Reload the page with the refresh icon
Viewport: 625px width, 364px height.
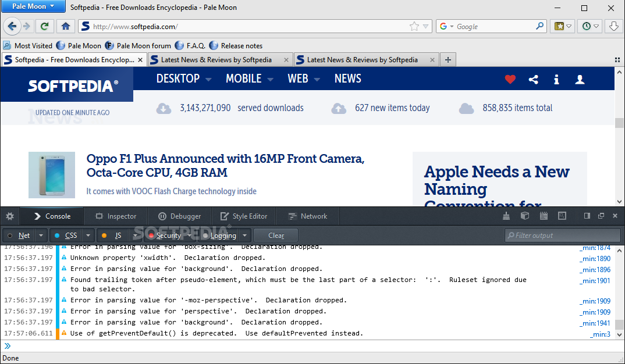click(x=44, y=26)
